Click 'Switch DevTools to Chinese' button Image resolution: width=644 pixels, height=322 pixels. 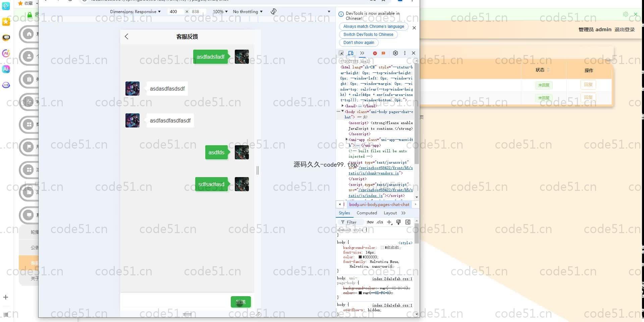[368, 35]
